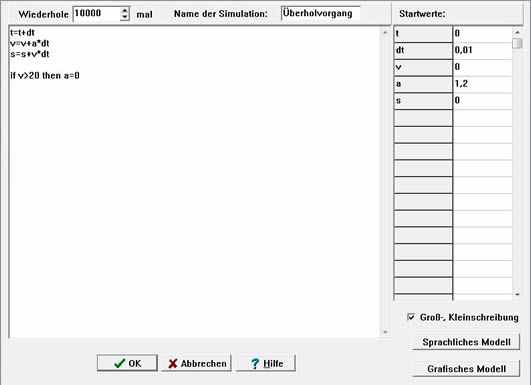Click the Startwerte scrollbar thumb
Screen dimensions: 531x385
(517, 43)
